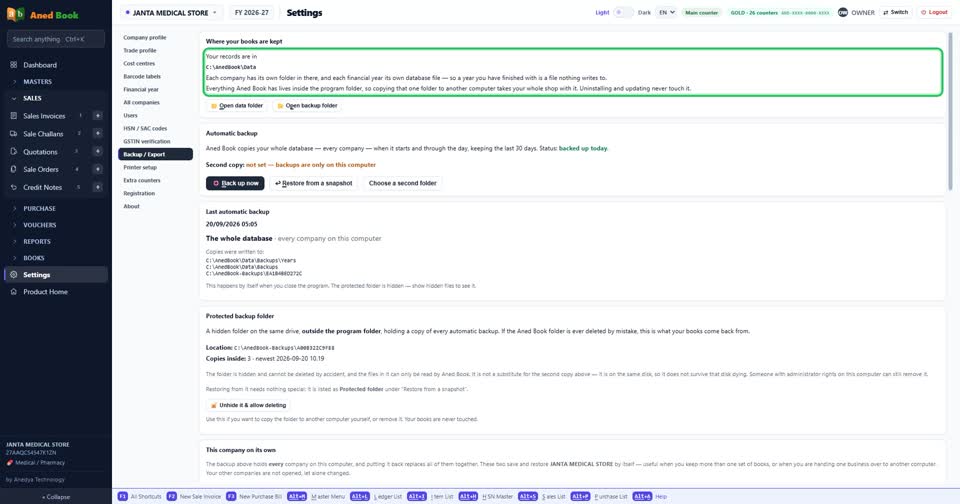Click the Sale Orders icon in sidebar
The width and height of the screenshot is (960, 504).
click(13, 169)
